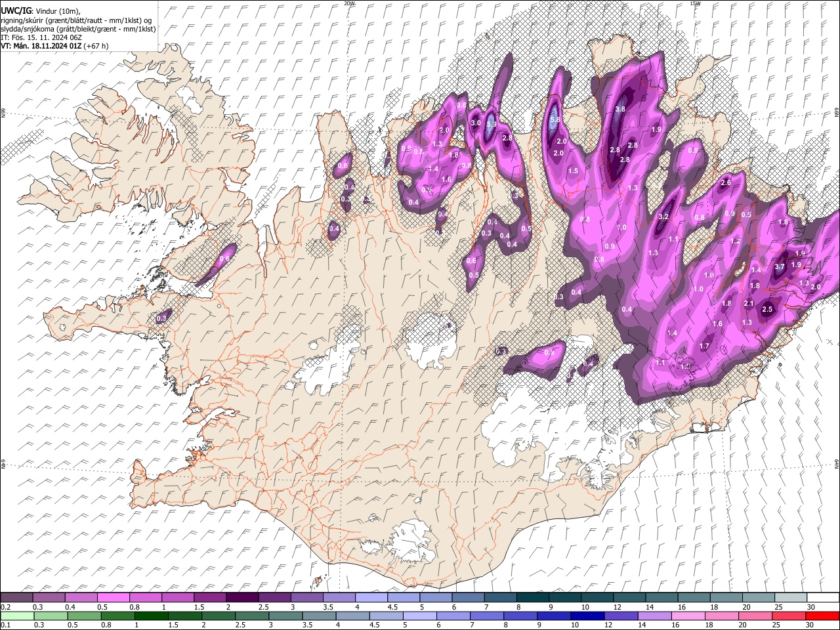Click the 3.0 precipitation value label
The image size is (840, 630).
476,123
